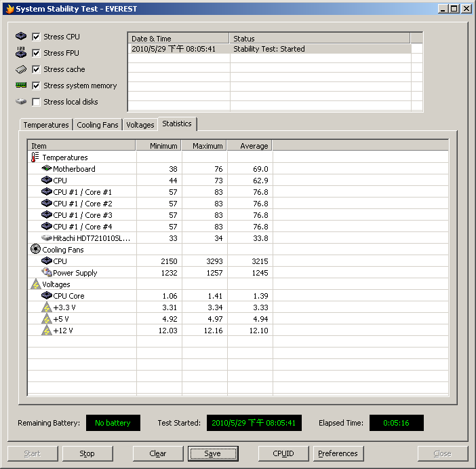476x469 pixels.
Task: Click the system memory stick icon
Action: (x=21, y=86)
